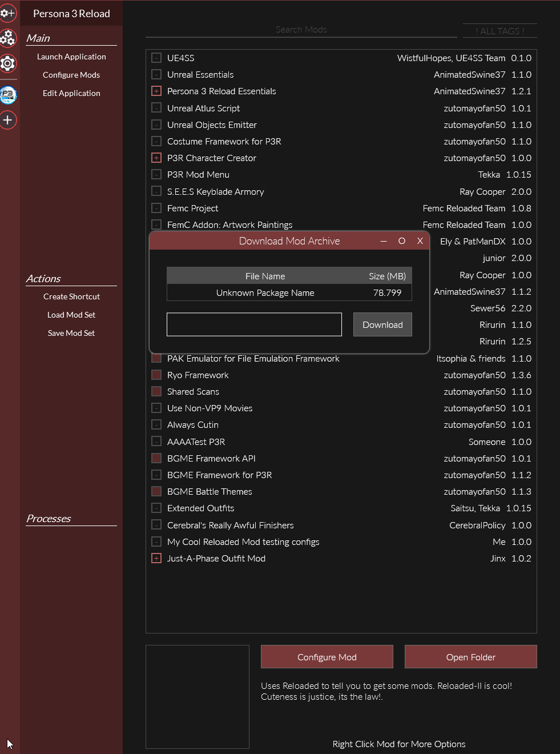
Task: Close the Download Mod Archive dialog
Action: (x=420, y=241)
